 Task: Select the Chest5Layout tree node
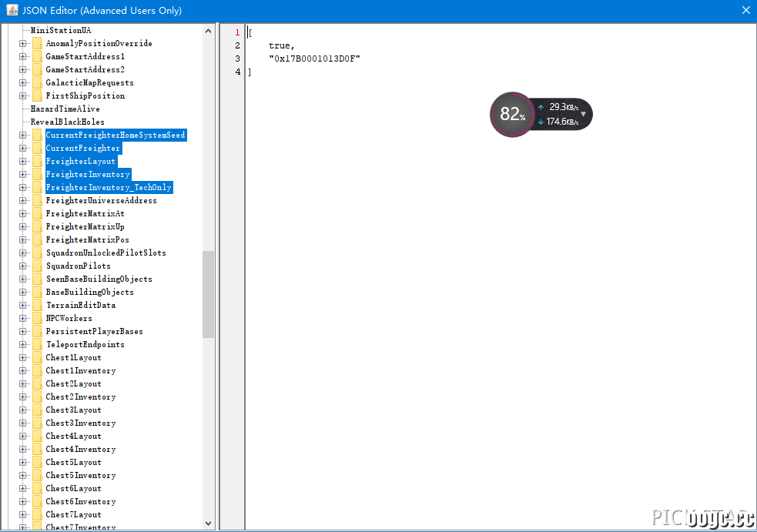coord(73,463)
